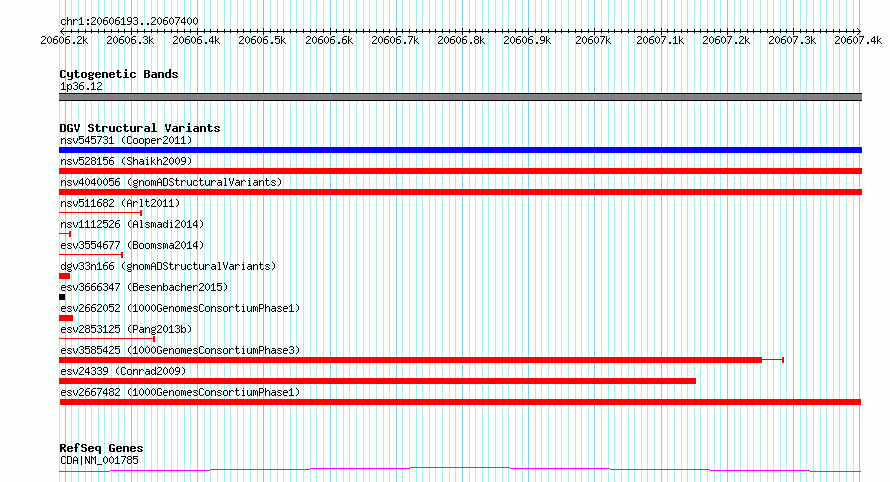Select the CDA gene magenta line
Image resolution: width=890 pixels, height=482 pixels.
coord(460,470)
